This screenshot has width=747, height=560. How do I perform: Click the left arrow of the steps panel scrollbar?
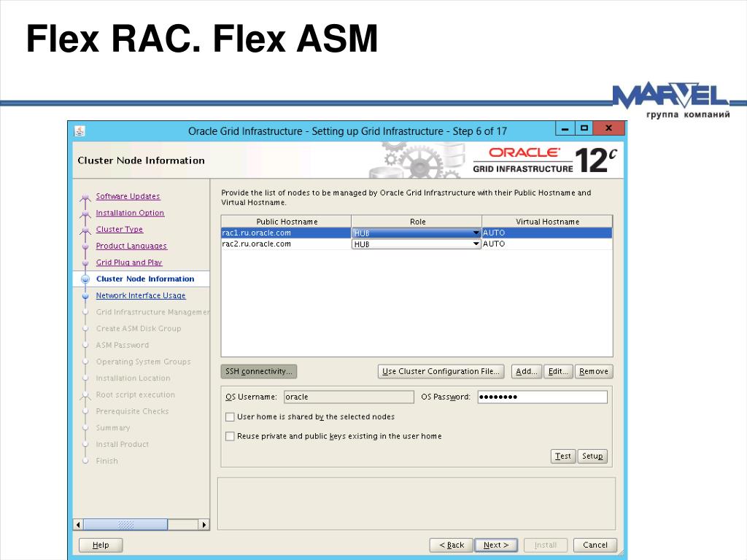pos(79,525)
